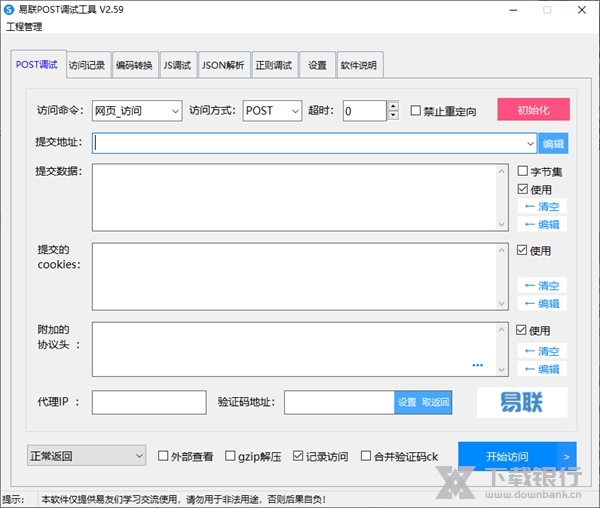This screenshot has width=600, height=508.
Task: Focus the 验证码地址 input field
Action: pos(339,402)
